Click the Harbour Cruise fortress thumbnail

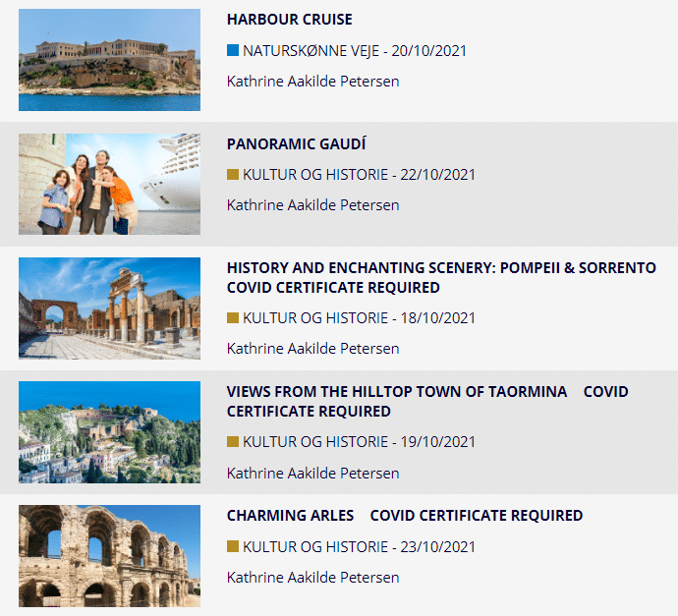click(109, 60)
